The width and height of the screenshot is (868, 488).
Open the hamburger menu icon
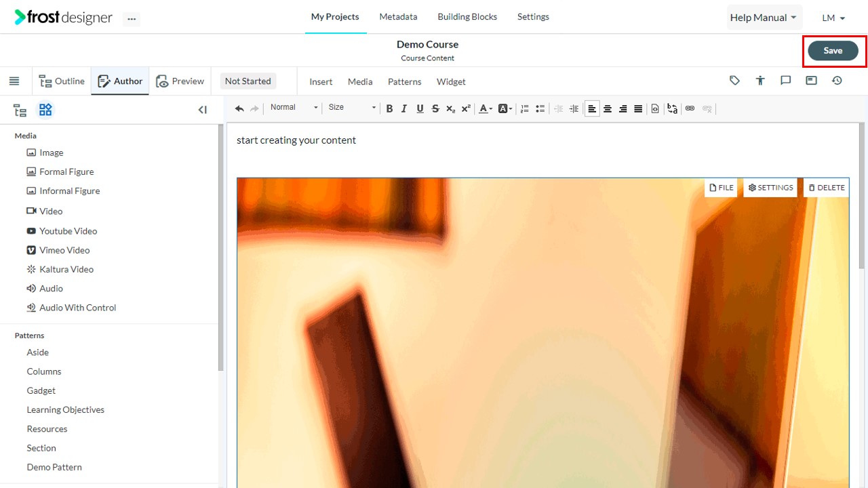[14, 81]
